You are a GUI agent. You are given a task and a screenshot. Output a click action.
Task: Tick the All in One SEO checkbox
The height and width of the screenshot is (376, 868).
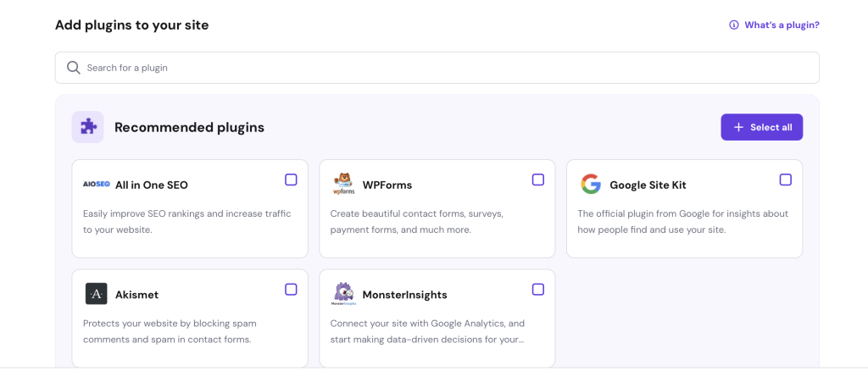pos(291,180)
